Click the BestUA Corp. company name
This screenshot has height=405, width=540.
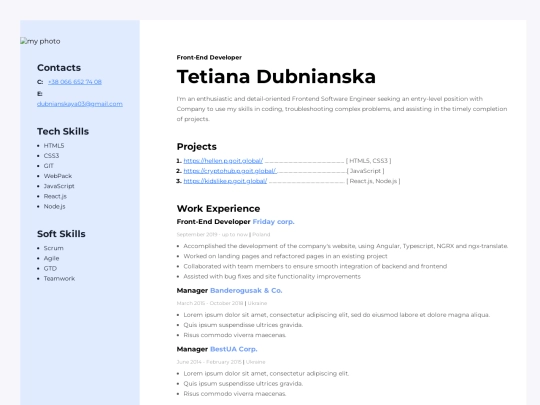point(233,349)
